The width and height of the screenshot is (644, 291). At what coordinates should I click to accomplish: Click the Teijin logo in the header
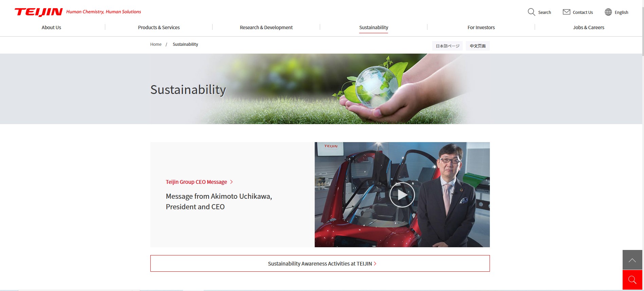click(39, 12)
